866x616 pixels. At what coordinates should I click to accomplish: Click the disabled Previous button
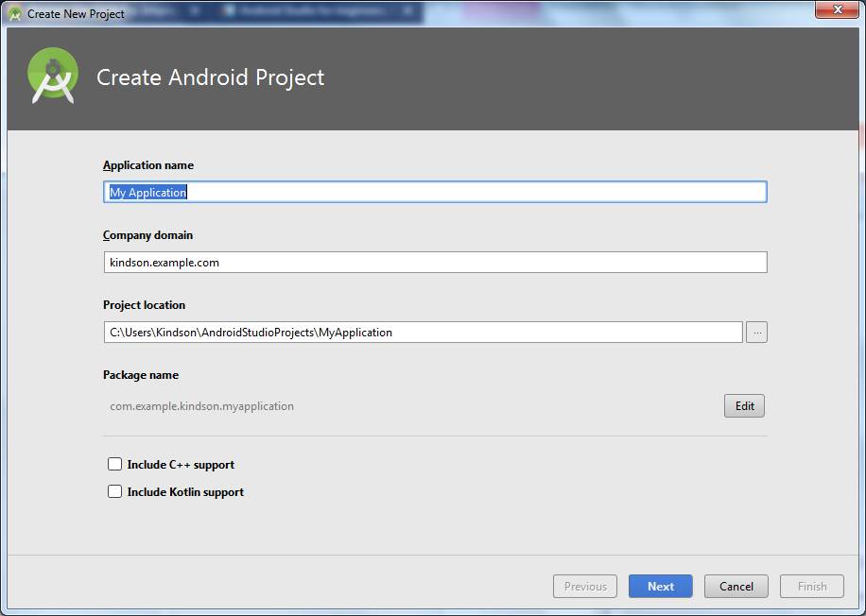tap(585, 586)
